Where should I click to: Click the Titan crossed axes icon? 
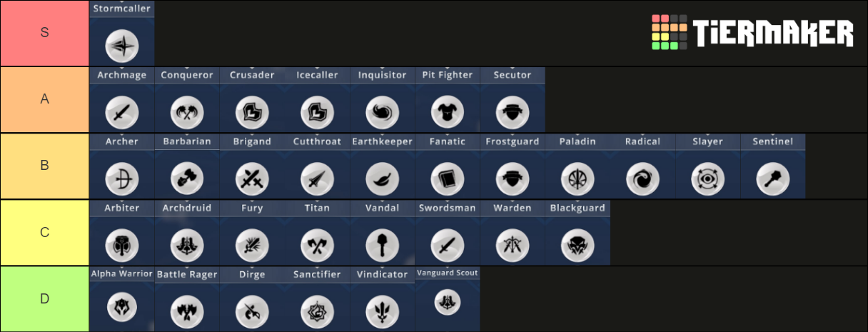coord(317,245)
